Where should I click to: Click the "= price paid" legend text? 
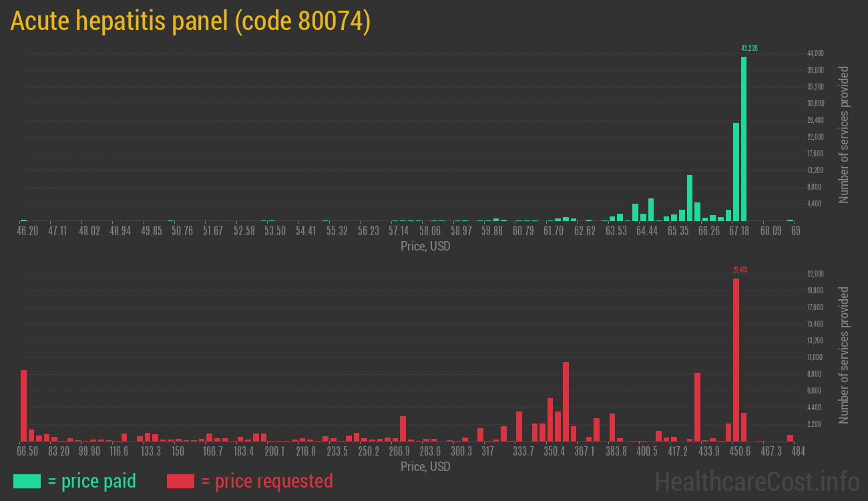click(x=91, y=481)
